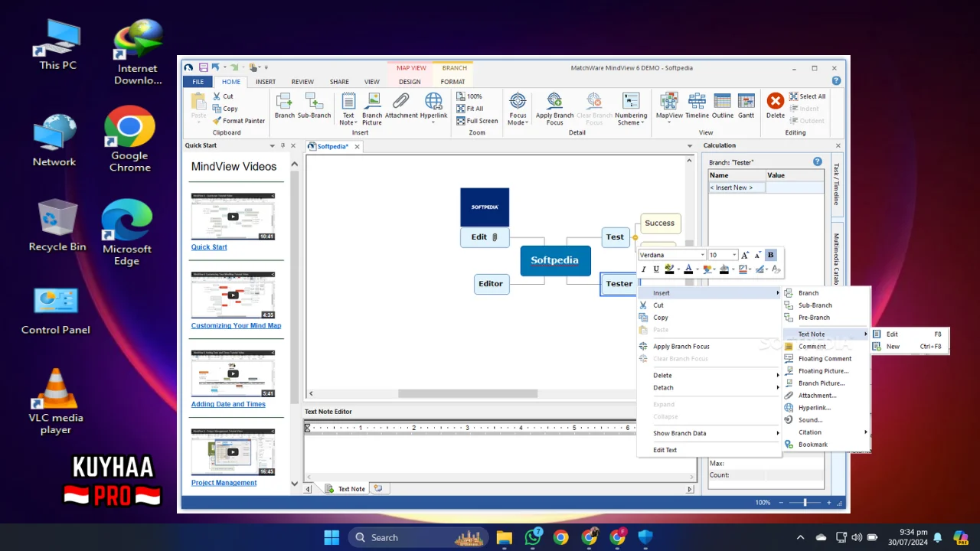980x551 pixels.
Task: Choose New in the Text Note submenu
Action: (x=910, y=347)
